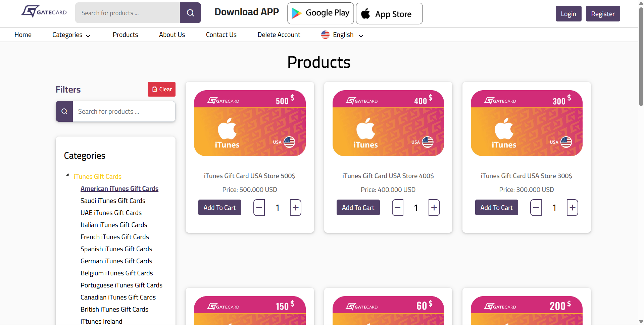This screenshot has height=325, width=644.
Task: Add iTunes 400$ card to cart
Action: click(x=358, y=208)
